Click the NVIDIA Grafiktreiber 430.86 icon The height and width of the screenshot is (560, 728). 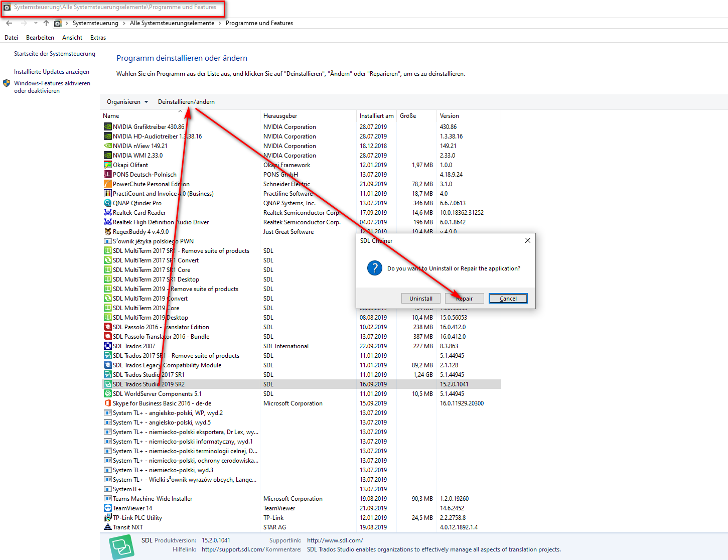(x=107, y=127)
